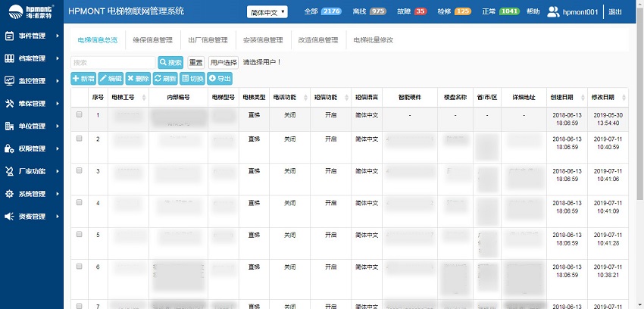Screen dimensions: 644x309
Task: Open the 简体中文 language dropdown
Action: point(267,12)
